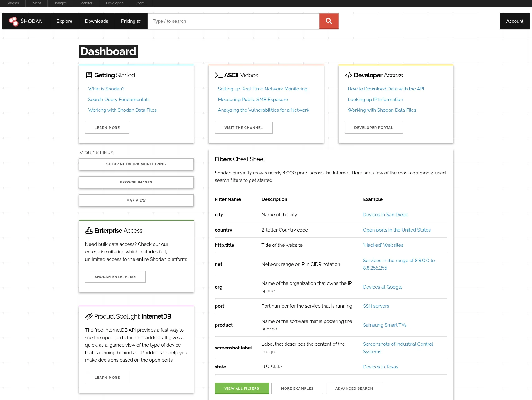The width and height of the screenshot is (532, 400).
Task: Click the book icon beside Getting Started
Action: pyautogui.click(x=89, y=75)
